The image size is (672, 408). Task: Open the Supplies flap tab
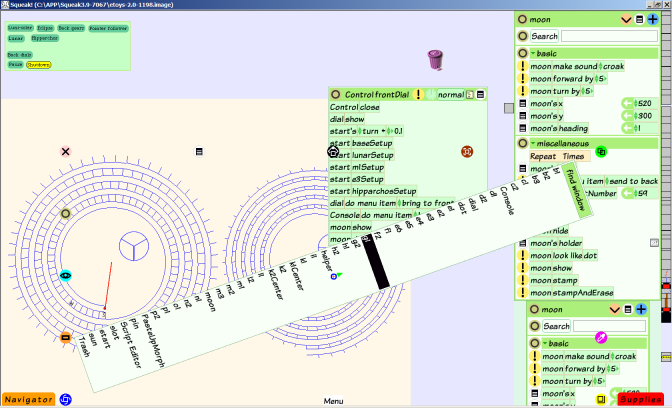[641, 399]
